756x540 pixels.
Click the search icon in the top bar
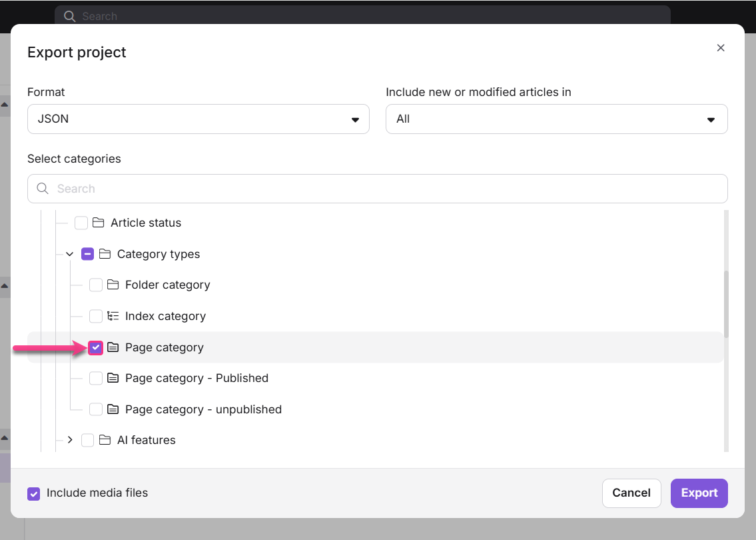click(69, 16)
